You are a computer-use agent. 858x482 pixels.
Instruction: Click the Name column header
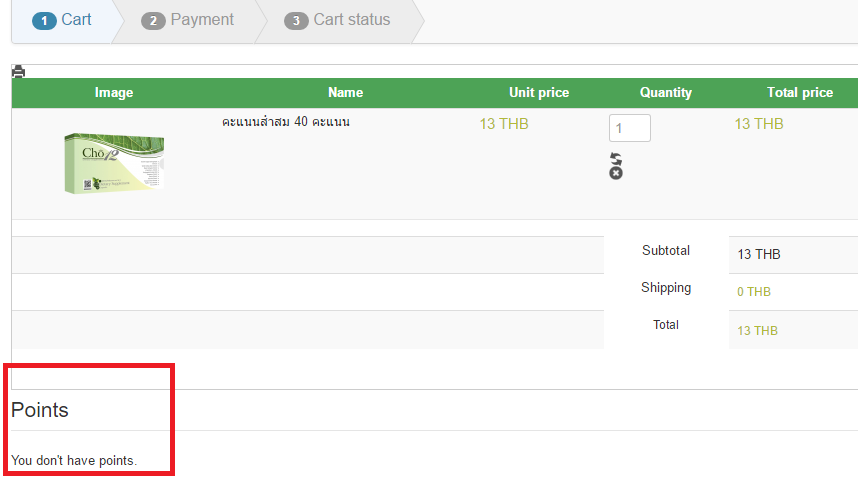345,92
